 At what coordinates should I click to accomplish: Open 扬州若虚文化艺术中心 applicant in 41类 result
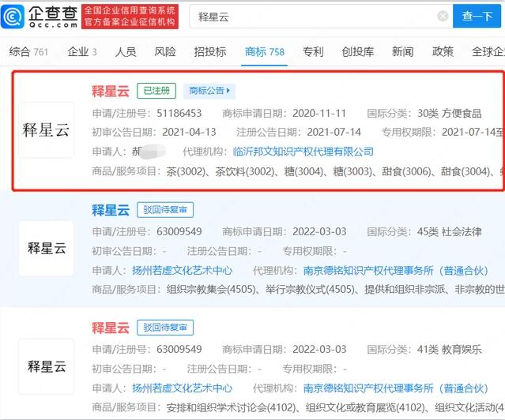pos(182,388)
